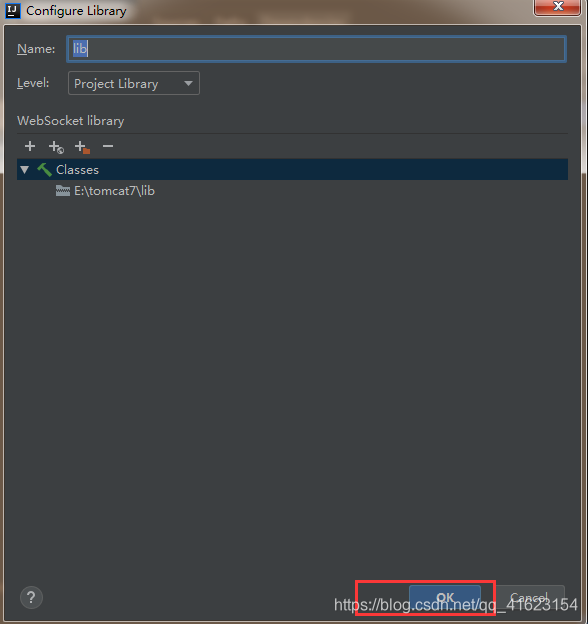
Task: Select the Classes row
Action: tap(292, 170)
